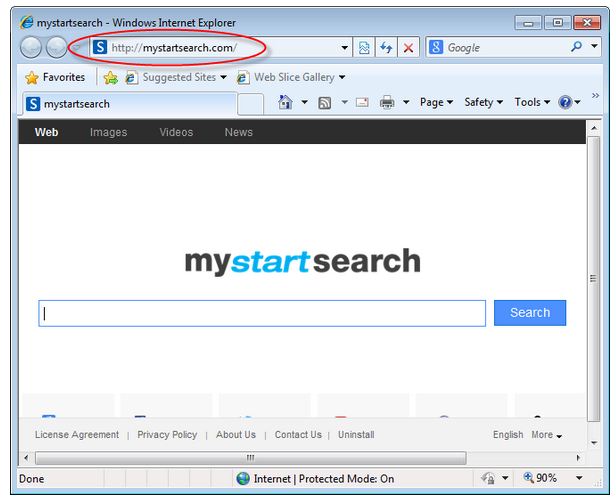Click the address bar URL field
Image resolution: width=616 pixels, height=502 pixels.
coord(220,48)
